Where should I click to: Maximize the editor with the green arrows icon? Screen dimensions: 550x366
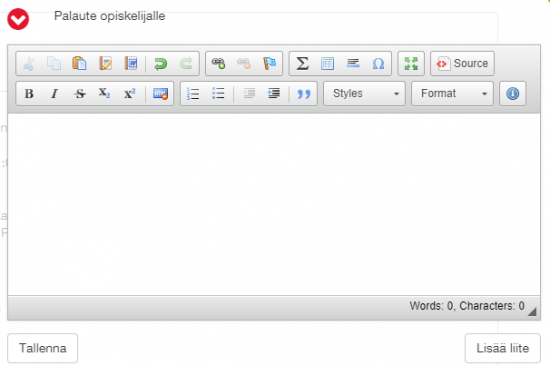411,64
